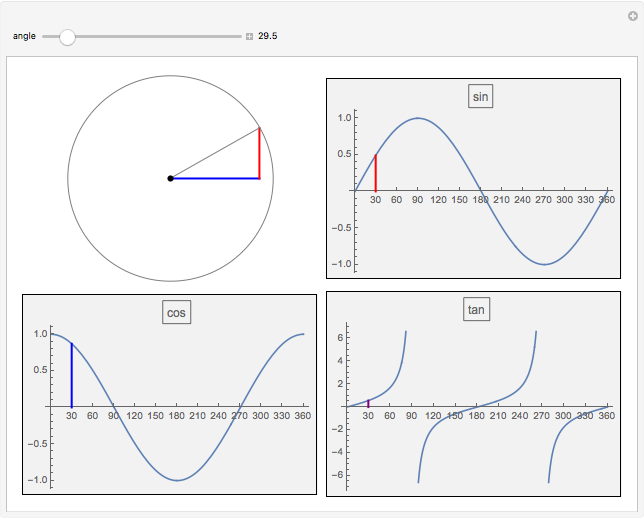Expand the angle slider controls with plus icon
The height and width of the screenshot is (520, 644).
[250, 37]
